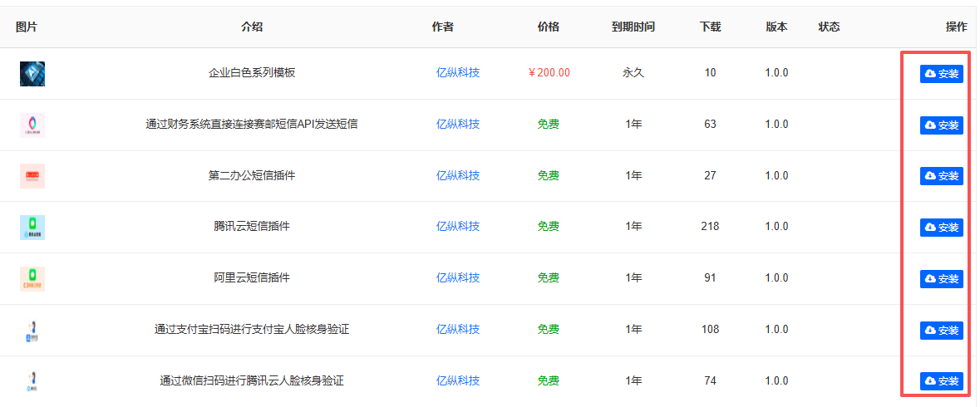Install 腾讯云人脸核身验证 plugin
980x407 pixels.
(941, 381)
